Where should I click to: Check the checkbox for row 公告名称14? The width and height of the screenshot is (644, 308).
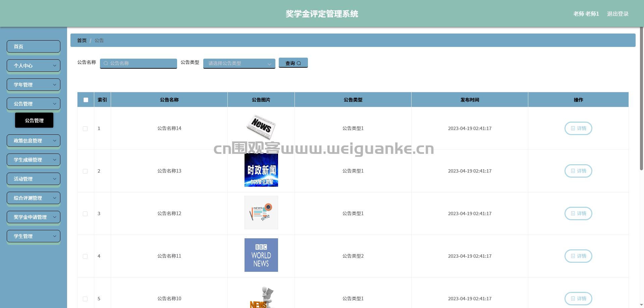point(85,129)
